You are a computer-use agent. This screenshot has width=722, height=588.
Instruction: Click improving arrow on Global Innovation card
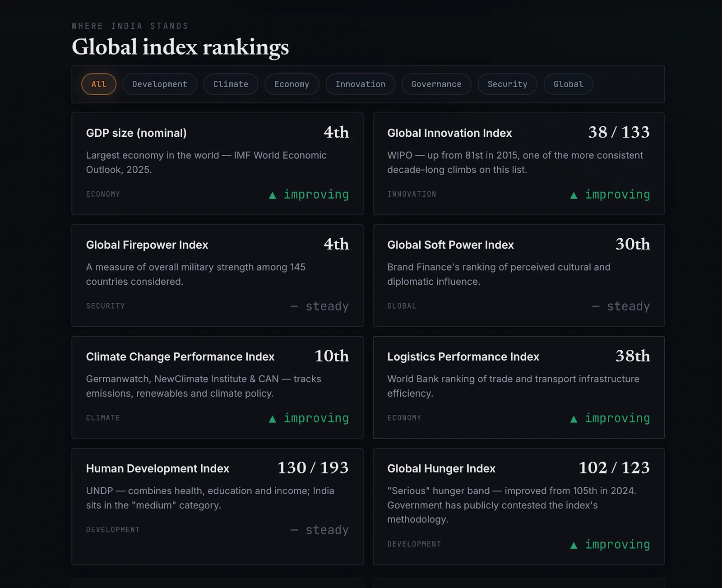click(574, 195)
